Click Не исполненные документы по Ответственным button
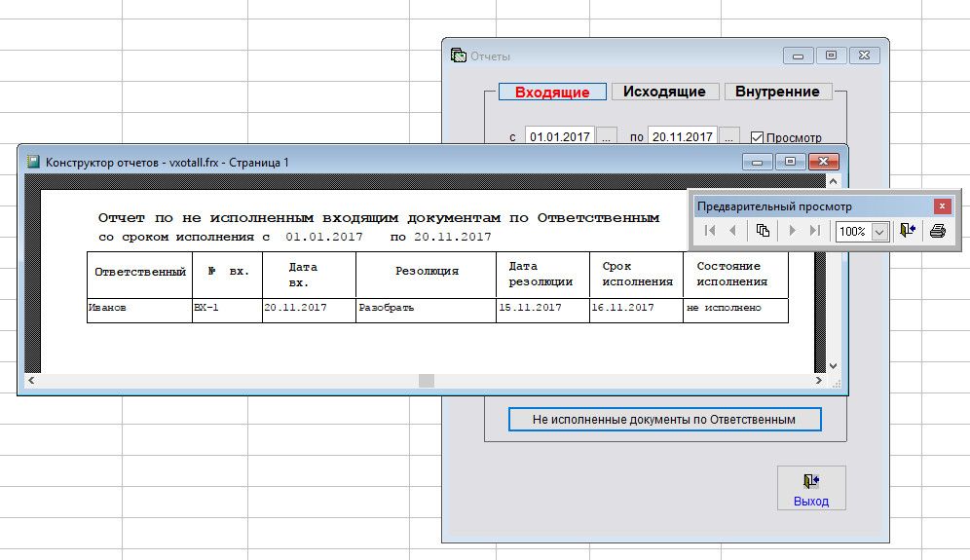 pyautogui.click(x=664, y=420)
